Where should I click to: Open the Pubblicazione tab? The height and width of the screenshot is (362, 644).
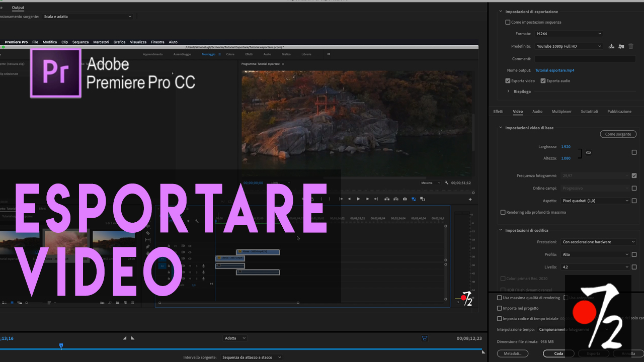tap(619, 112)
